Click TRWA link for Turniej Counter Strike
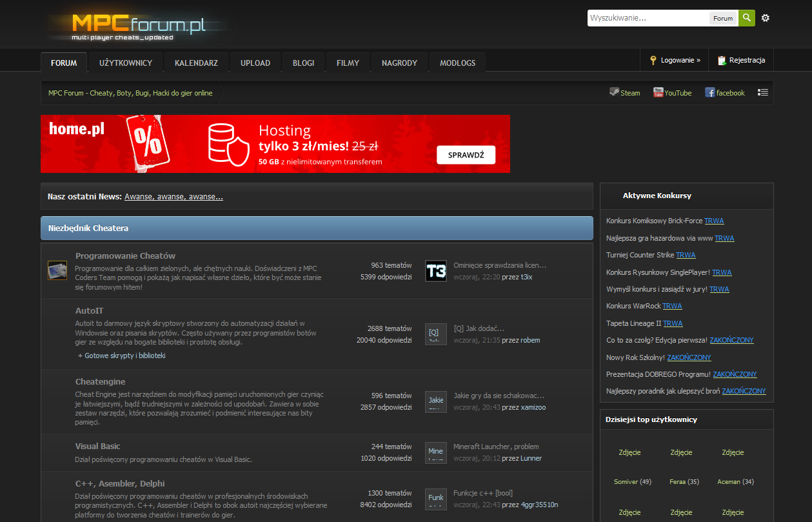Image resolution: width=812 pixels, height=522 pixels. [x=686, y=255]
